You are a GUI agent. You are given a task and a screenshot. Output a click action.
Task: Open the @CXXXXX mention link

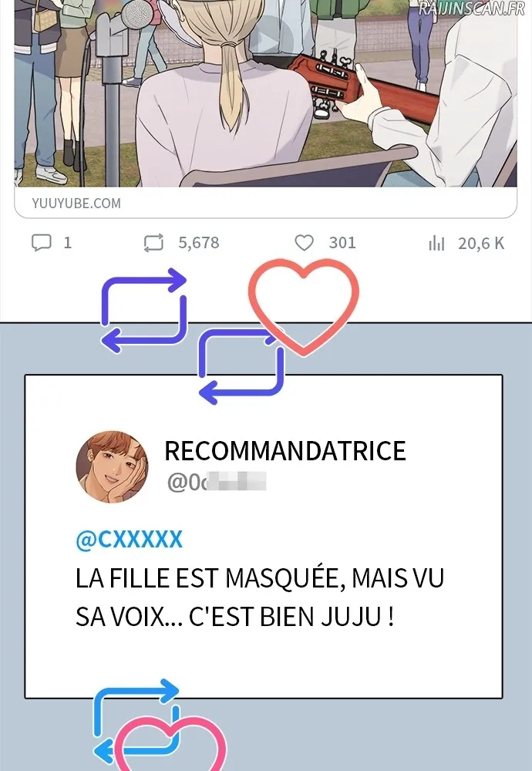pos(130,540)
